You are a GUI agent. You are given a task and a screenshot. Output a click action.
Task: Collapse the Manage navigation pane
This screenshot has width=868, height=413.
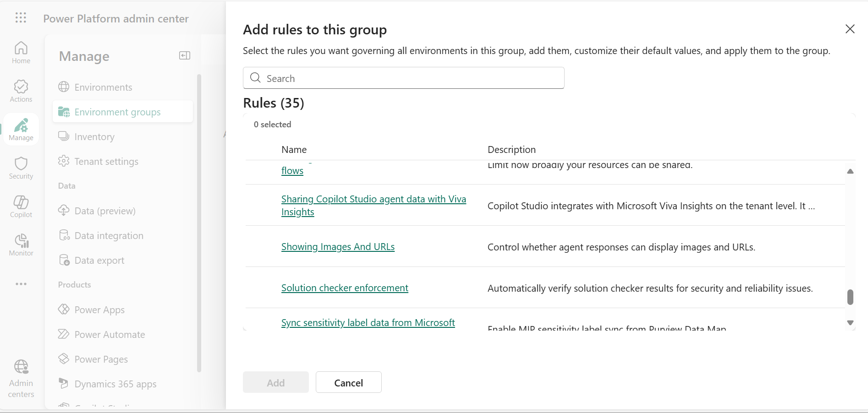(x=184, y=56)
